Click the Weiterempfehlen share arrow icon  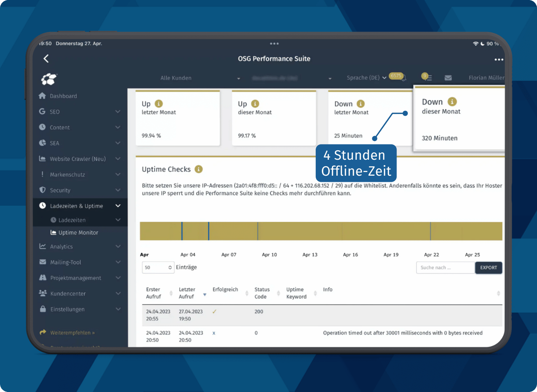point(43,332)
